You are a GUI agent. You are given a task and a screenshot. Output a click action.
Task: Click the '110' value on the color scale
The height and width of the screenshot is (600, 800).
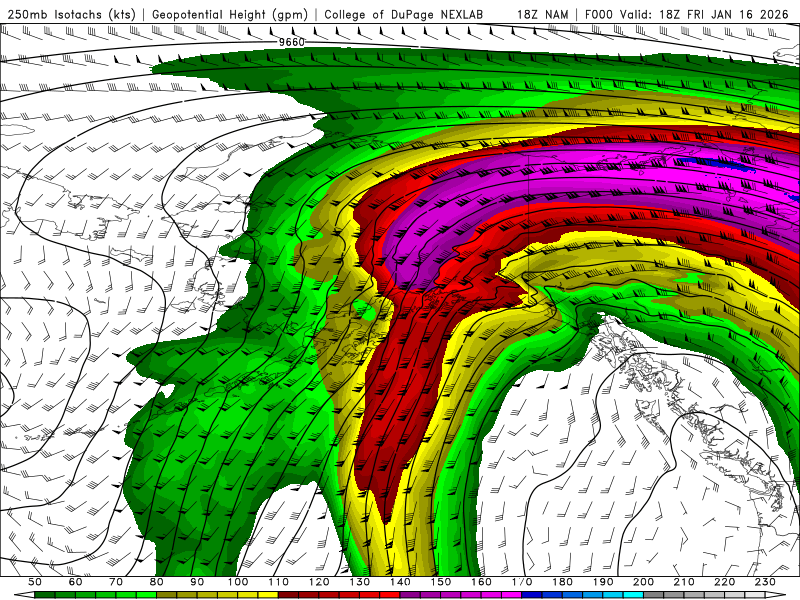[279, 582]
